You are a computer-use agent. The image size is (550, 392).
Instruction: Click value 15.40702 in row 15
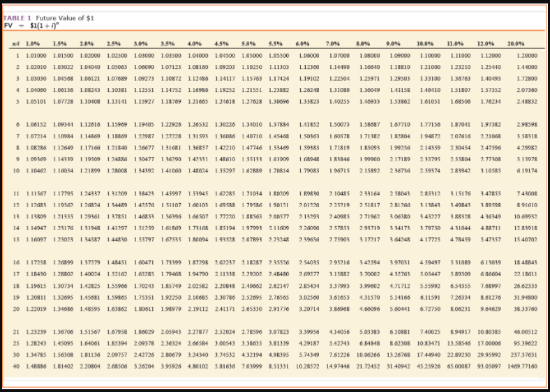[x=526, y=240]
